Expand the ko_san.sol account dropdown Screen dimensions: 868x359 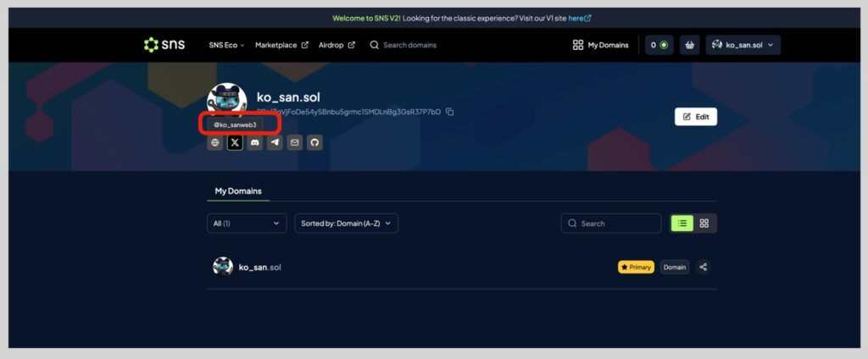pos(743,46)
